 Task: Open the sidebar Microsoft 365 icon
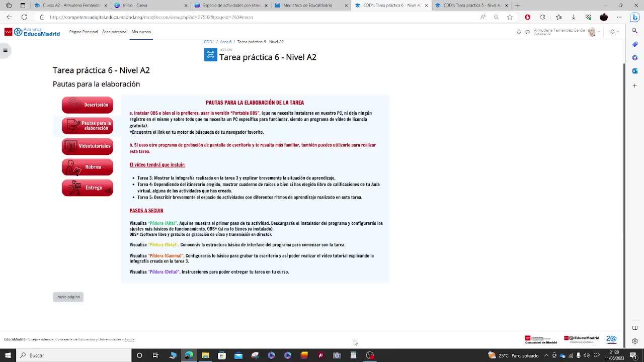pos(635,57)
